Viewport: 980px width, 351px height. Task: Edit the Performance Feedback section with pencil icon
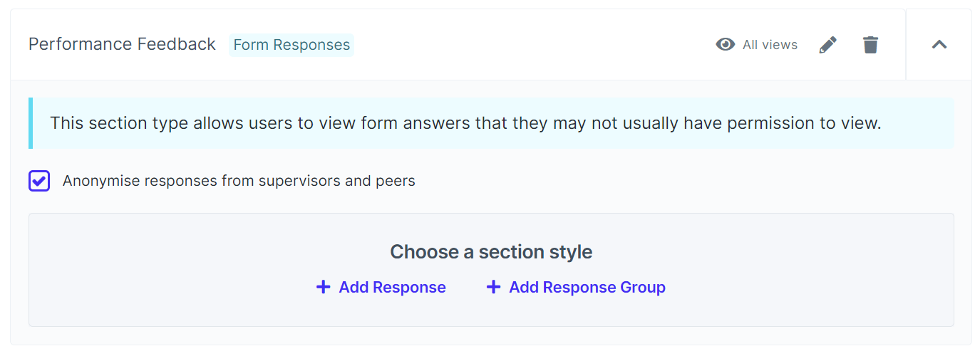pyautogui.click(x=827, y=45)
